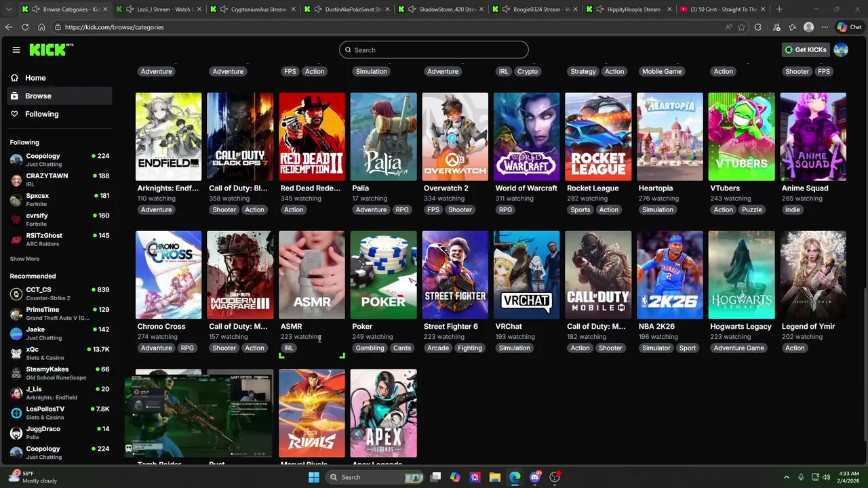Open the weather widget showing 59°F
The width and height of the screenshot is (868, 488).
click(x=33, y=477)
